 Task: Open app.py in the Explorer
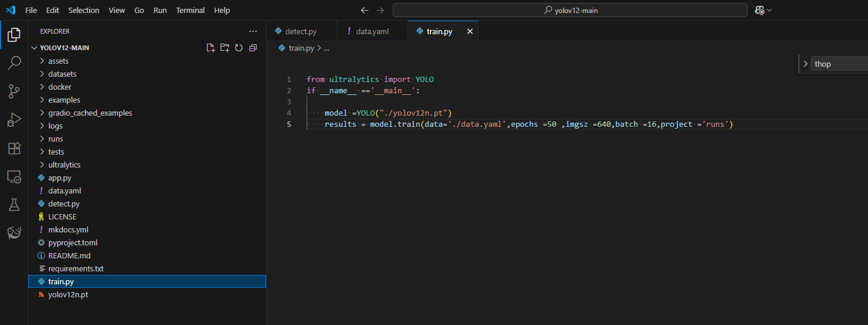pyautogui.click(x=147, y=178)
